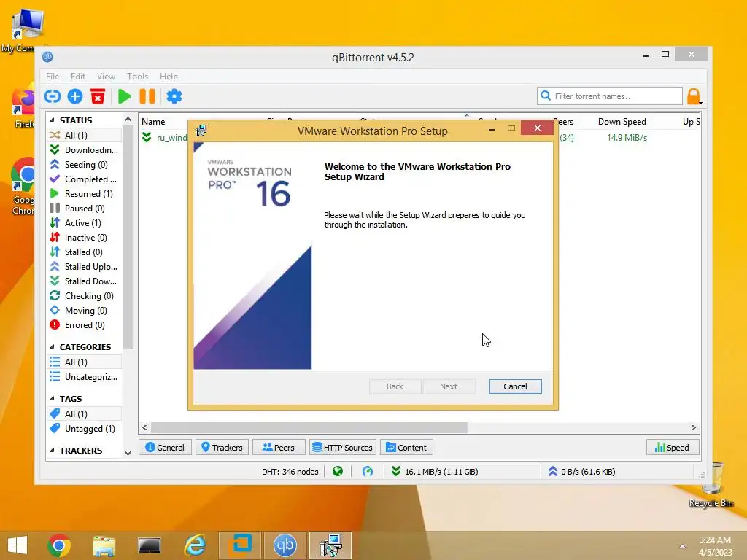Click the Filter torrent names field
Image resolution: width=747 pixels, height=560 pixels.
609,96
